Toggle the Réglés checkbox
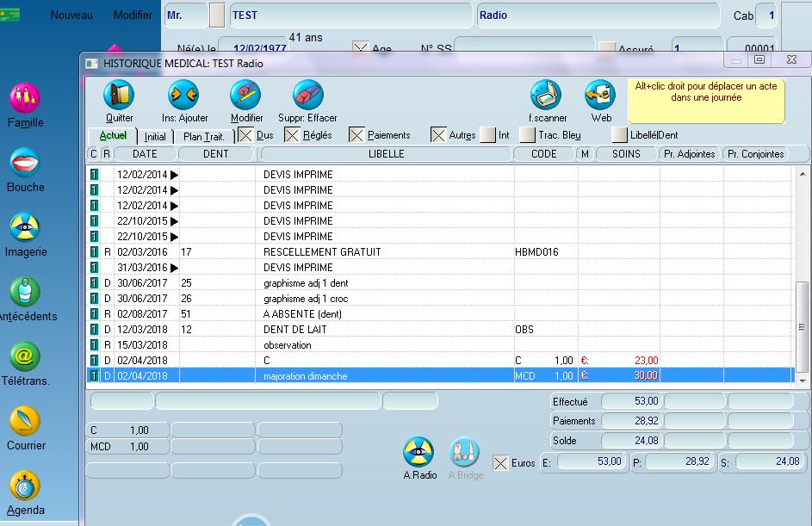This screenshot has height=526, width=812. pos(292,135)
